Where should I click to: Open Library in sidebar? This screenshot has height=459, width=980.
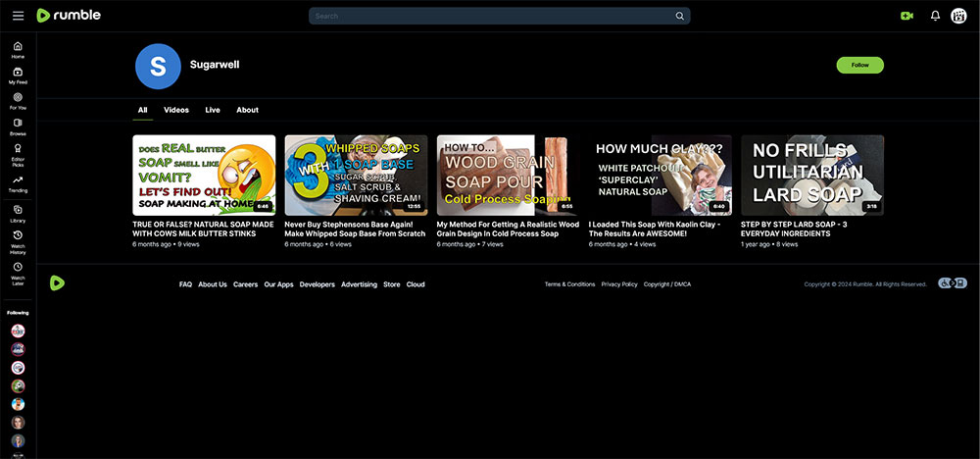tap(18, 215)
